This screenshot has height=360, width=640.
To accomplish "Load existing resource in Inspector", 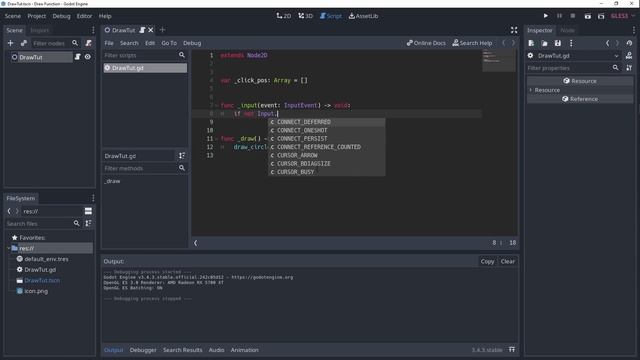I will tap(544, 43).
